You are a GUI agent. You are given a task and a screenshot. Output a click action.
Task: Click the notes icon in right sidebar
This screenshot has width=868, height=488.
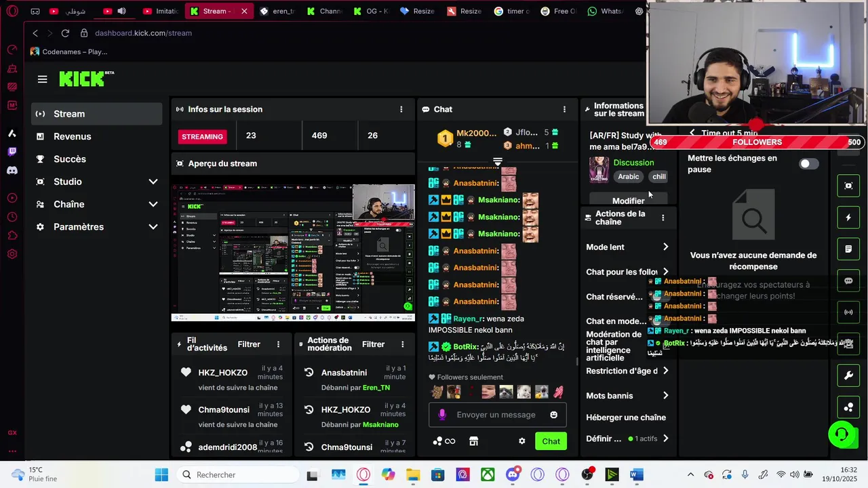(x=848, y=249)
